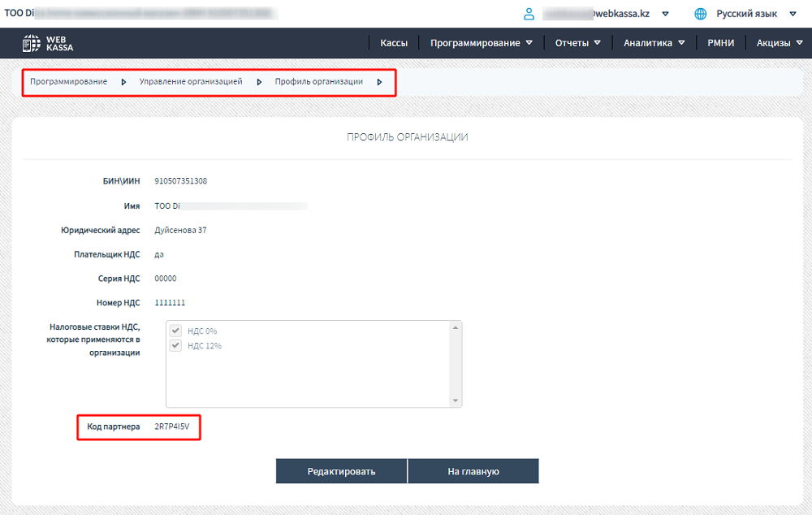
Task: Click tax rates list scroll up arrow
Action: 456,327
